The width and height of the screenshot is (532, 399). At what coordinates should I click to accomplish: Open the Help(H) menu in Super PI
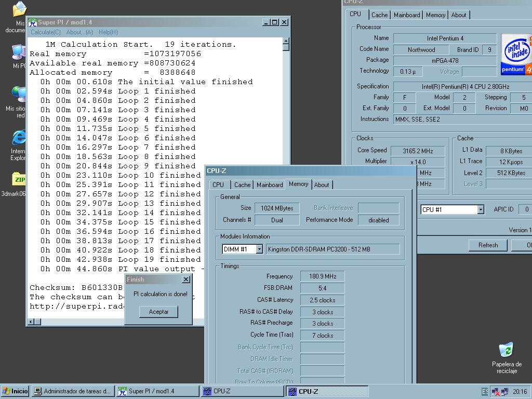coord(108,32)
